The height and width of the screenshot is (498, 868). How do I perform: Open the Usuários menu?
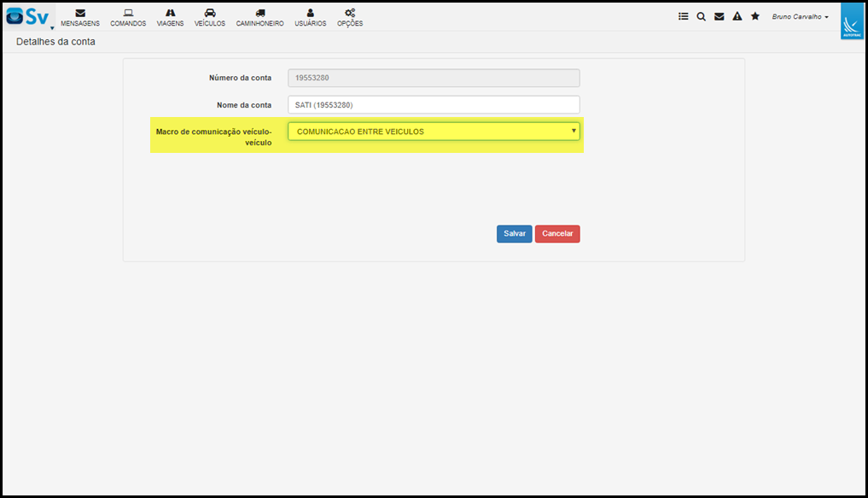310,18
